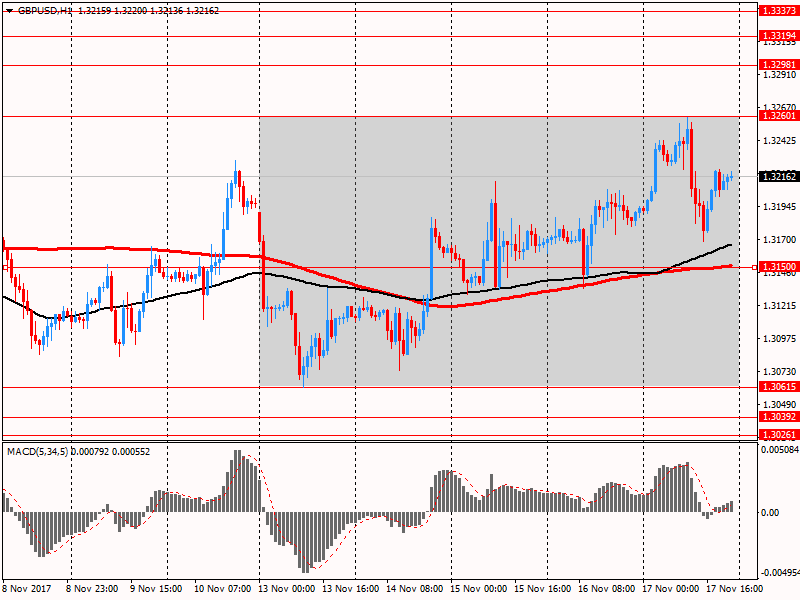
Task: Select the 1.31500 horizontal level label
Action: tap(779, 267)
